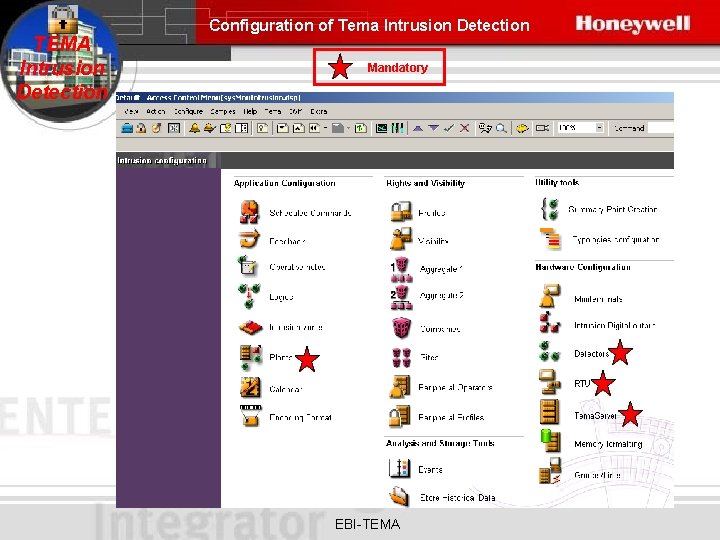The width and height of the screenshot is (720, 540).
Task: Open the Memory formatting icon
Action: pos(551,440)
